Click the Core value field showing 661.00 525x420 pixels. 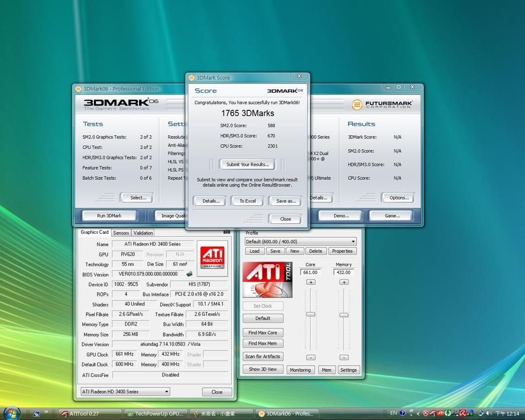(310, 272)
